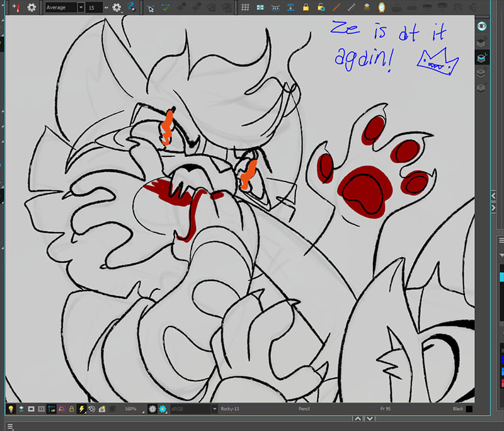This screenshot has height=431, width=504.
Task: Toggle the ruler-with-eye icon in bottom bar
Action: (52, 409)
